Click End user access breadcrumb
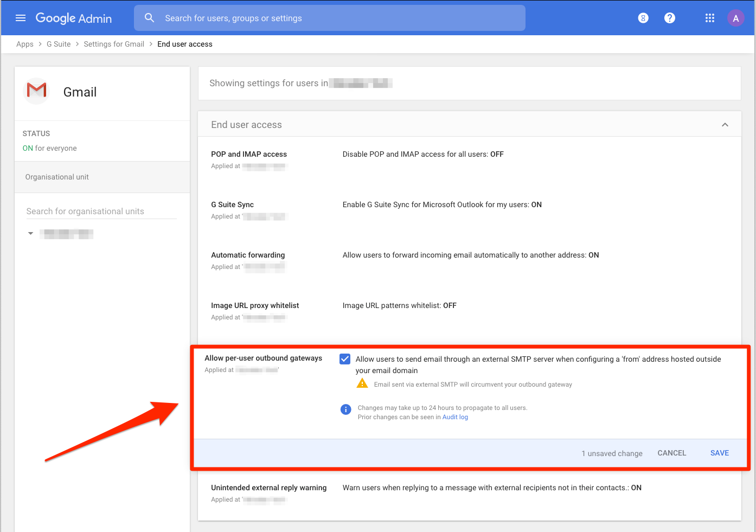Viewport: 756px width, 532px height. (x=185, y=44)
